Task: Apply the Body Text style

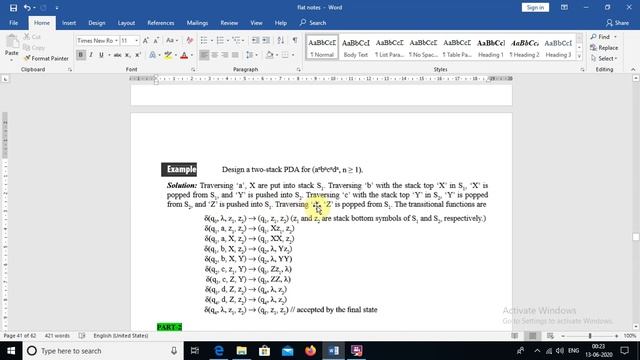Action: coord(356,47)
